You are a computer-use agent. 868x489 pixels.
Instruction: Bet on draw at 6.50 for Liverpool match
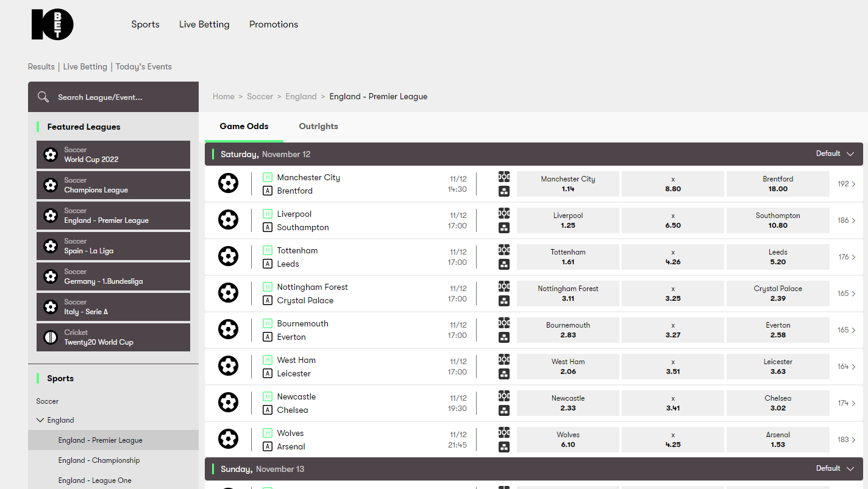(673, 220)
